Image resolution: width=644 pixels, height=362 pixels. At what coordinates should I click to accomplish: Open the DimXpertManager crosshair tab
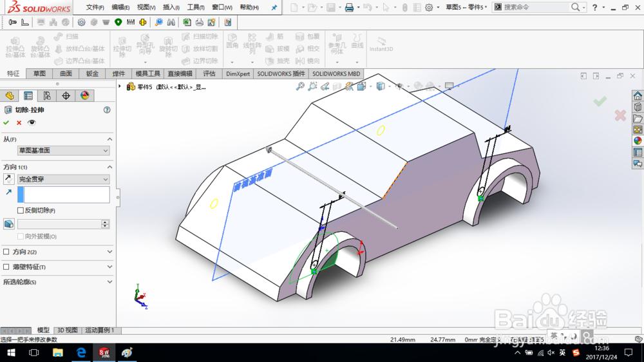point(66,96)
